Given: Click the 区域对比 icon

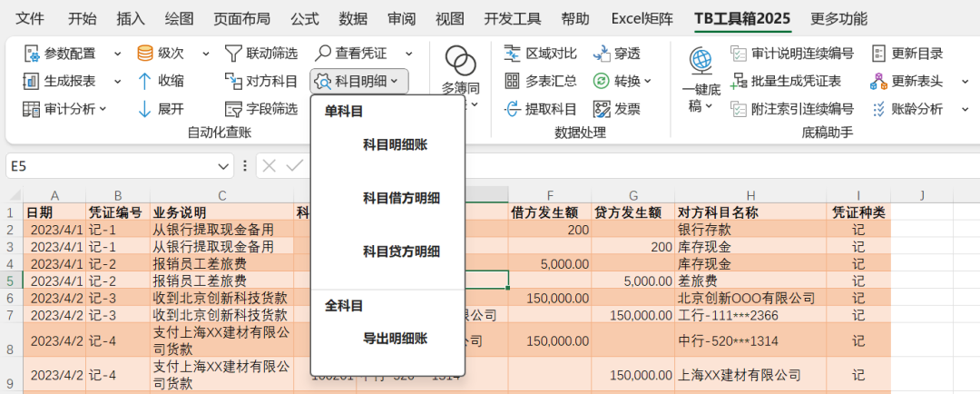Looking at the screenshot, I should point(512,54).
